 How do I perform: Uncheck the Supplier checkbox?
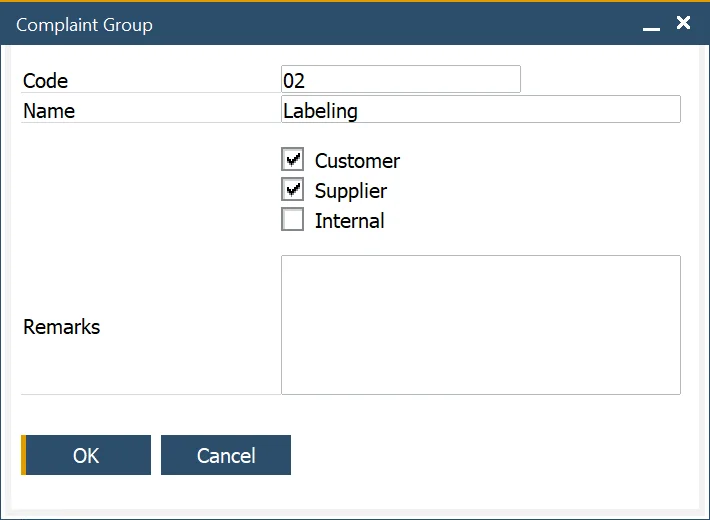pyautogui.click(x=293, y=189)
